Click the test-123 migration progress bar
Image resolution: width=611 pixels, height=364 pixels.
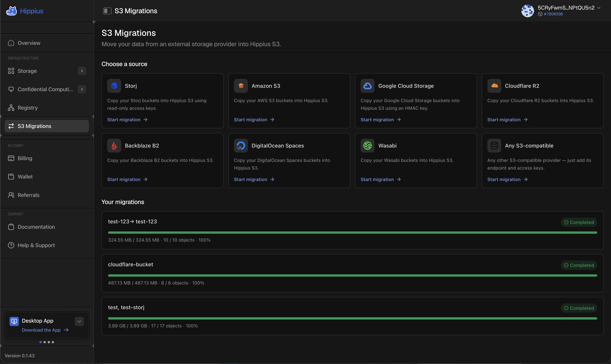coord(353,233)
